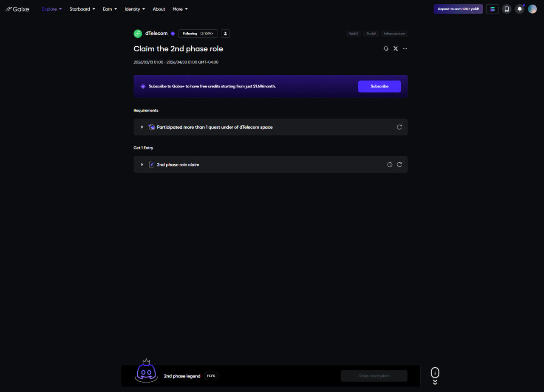The width and height of the screenshot is (544, 392).
Task: Refresh the 2nd phase role claim task
Action: pos(399,164)
